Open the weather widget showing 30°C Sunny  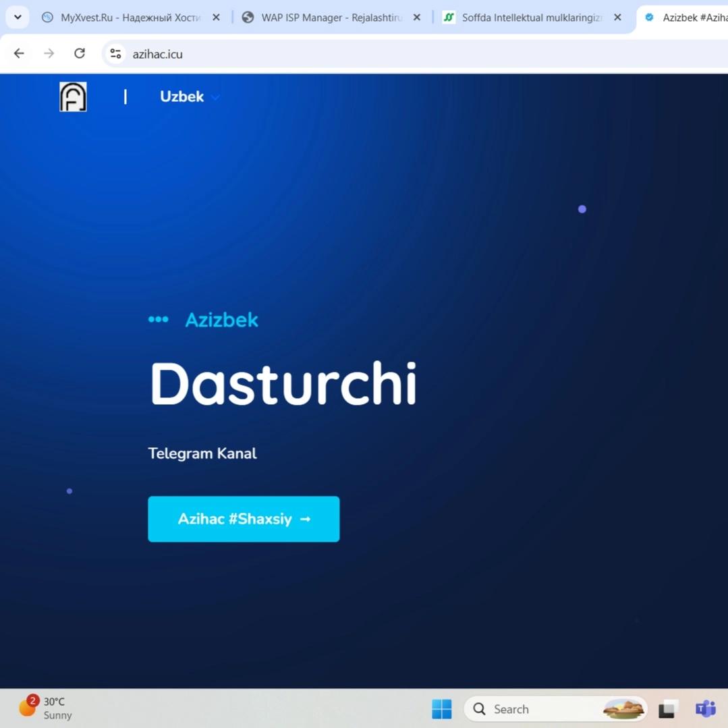46,708
